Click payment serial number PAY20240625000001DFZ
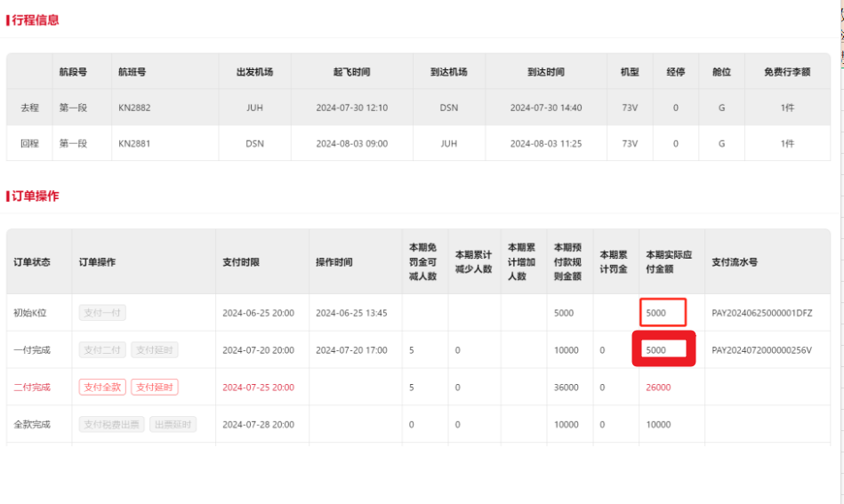The height and width of the screenshot is (504, 844). pyautogui.click(x=761, y=313)
